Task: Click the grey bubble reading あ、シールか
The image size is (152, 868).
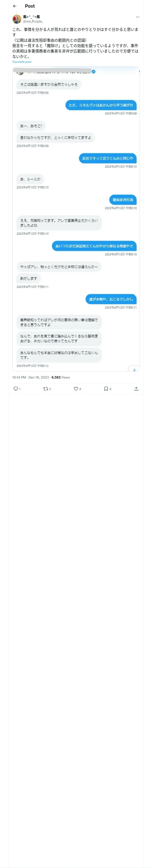Action: [x=30, y=179]
